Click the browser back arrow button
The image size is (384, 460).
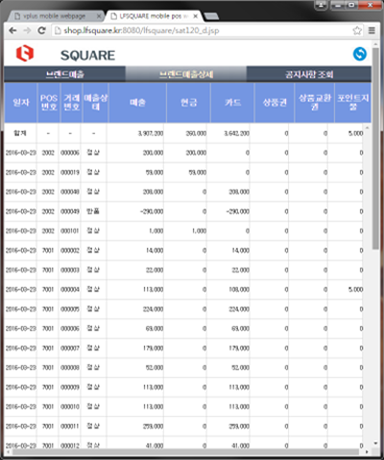click(x=13, y=31)
